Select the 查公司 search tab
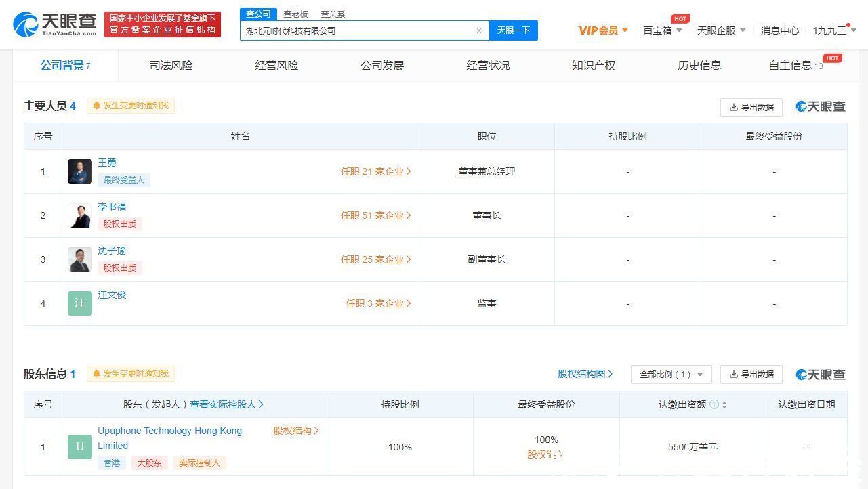The image size is (868, 489). pos(258,14)
